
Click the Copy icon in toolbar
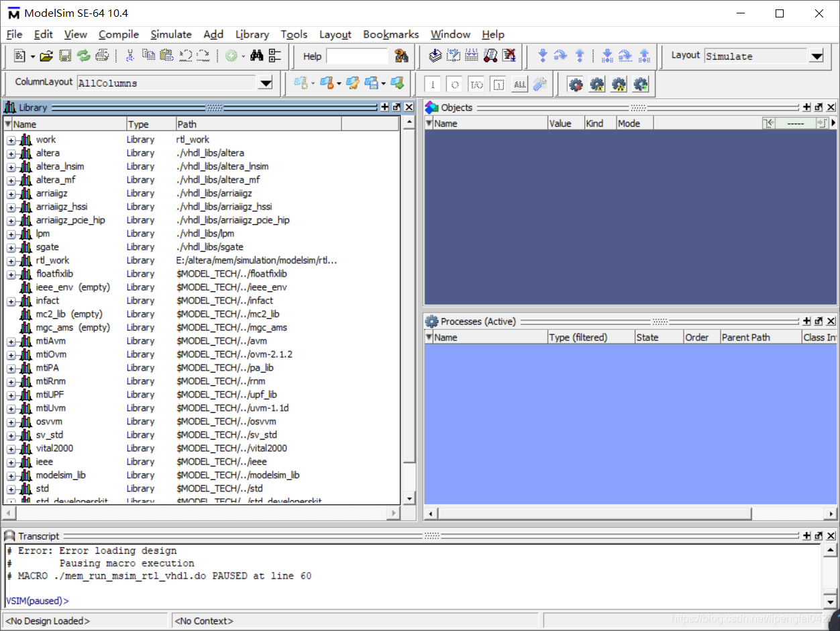148,56
